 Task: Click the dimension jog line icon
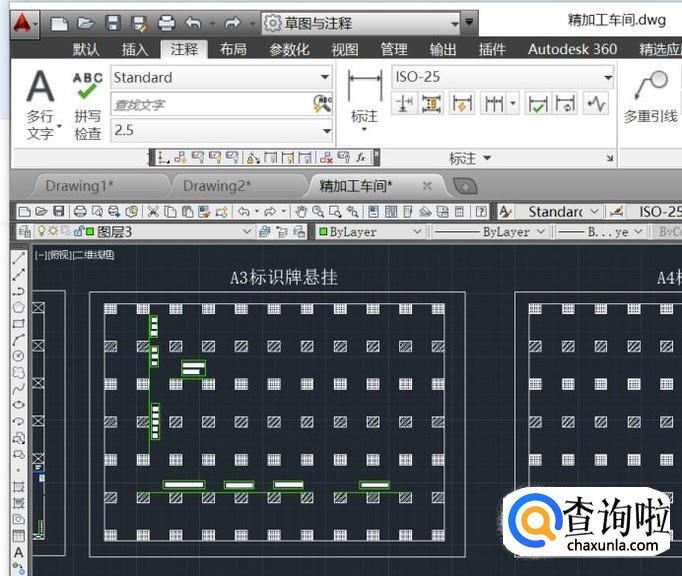[596, 104]
